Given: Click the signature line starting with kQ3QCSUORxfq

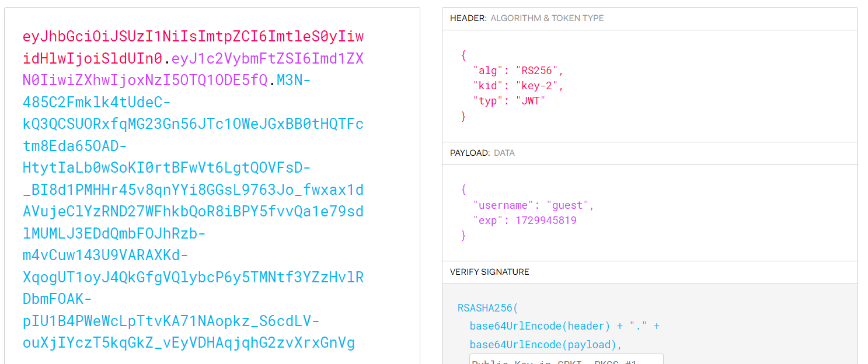Looking at the screenshot, I should click(x=193, y=124).
